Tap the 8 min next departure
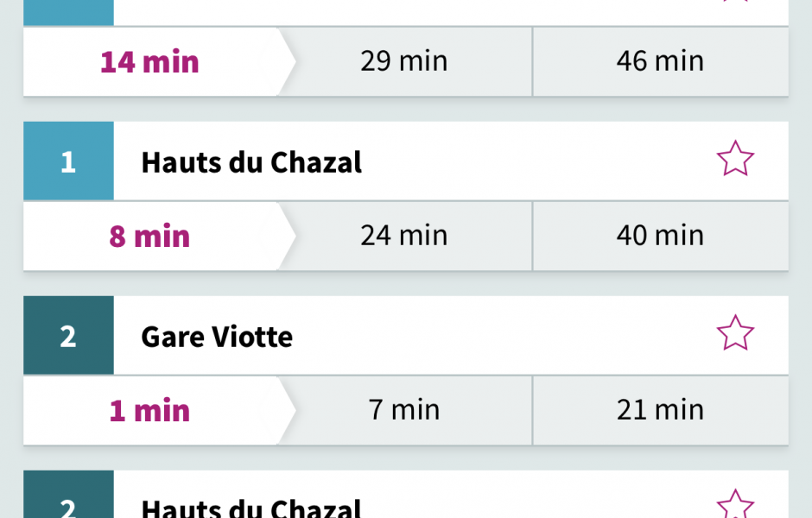The width and height of the screenshot is (812, 518). tap(150, 236)
